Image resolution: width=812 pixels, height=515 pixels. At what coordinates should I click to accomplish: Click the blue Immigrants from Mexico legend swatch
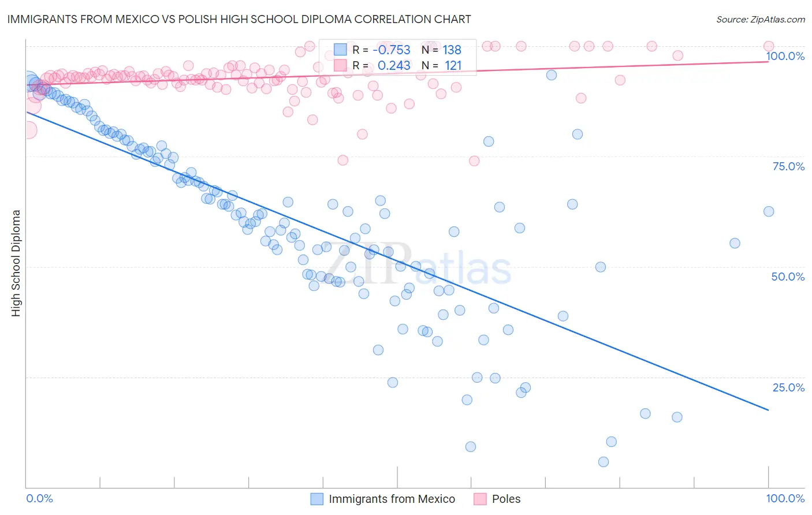(316, 499)
